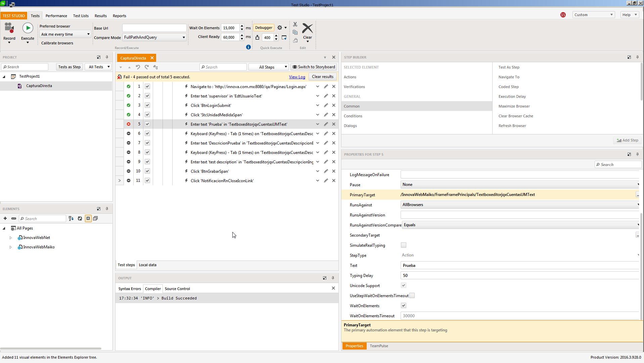The width and height of the screenshot is (644, 363).
Task: Click the Base Url input field
Action: 154,28
